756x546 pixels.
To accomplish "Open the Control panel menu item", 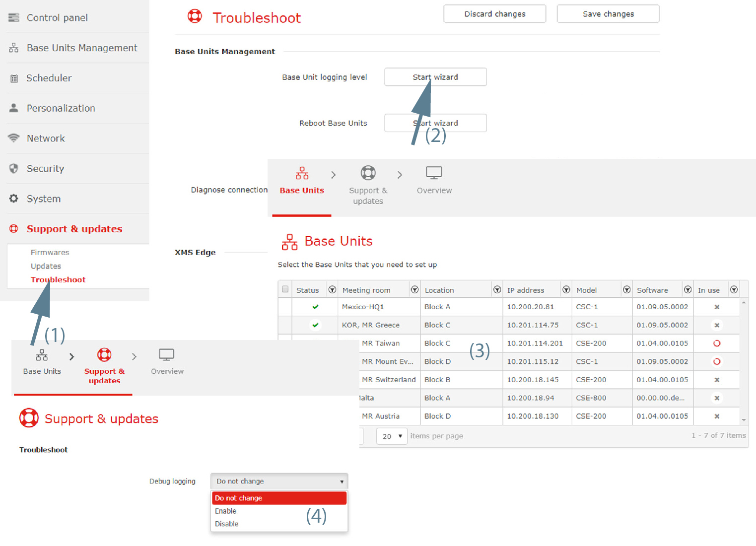I will [57, 17].
